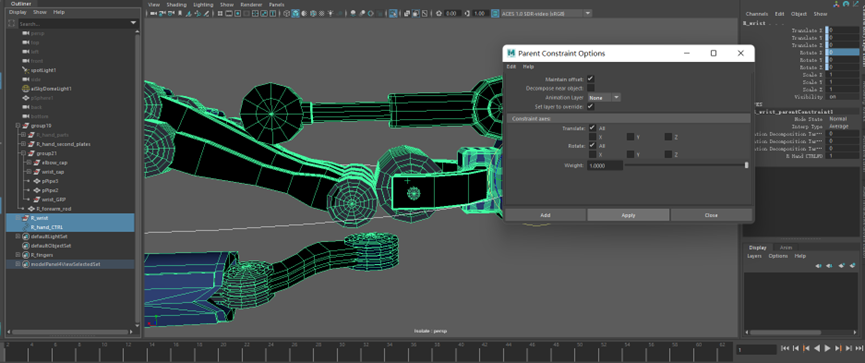Viewport: 865px width, 363px height.
Task: Click the select camera icon in viewport toolbar
Action: click(153, 13)
